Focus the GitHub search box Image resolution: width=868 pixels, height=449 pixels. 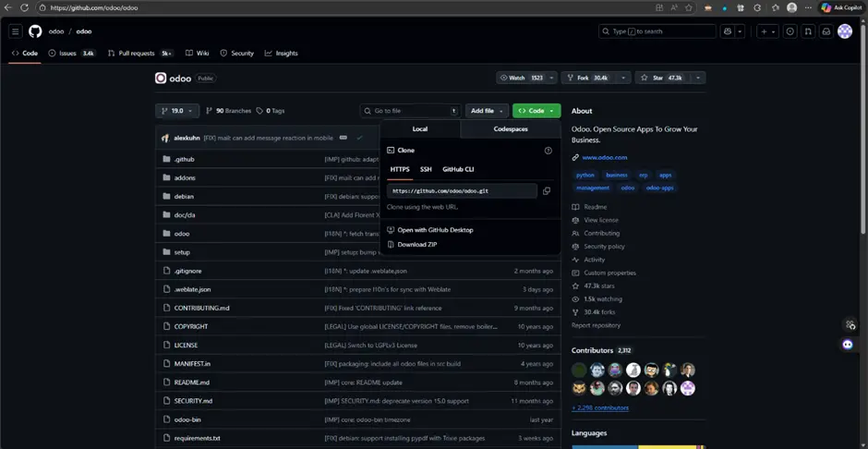coord(657,31)
